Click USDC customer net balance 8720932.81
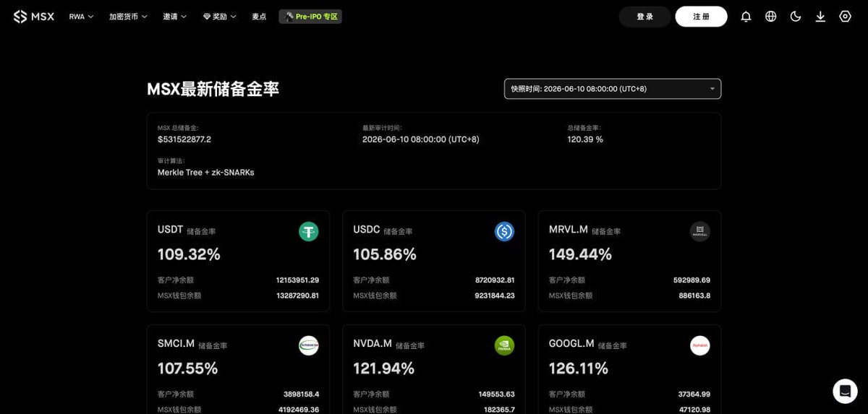Image resolution: width=868 pixels, height=414 pixels. click(495, 280)
